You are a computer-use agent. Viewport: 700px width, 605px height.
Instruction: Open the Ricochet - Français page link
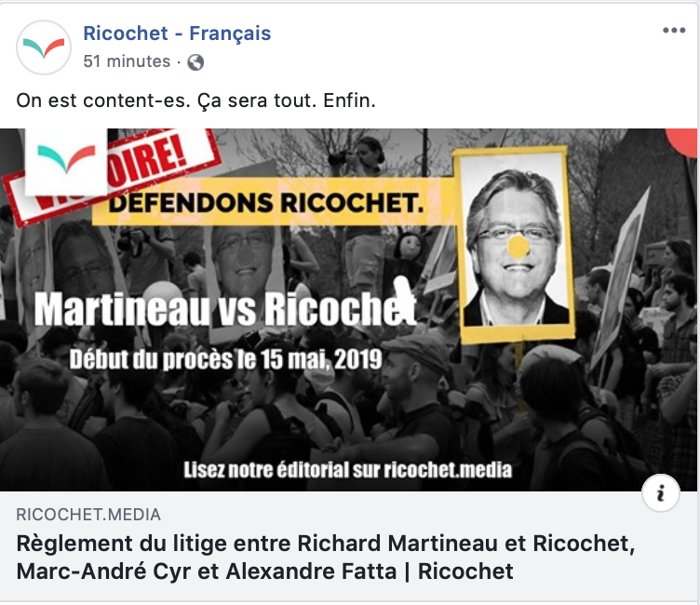coord(177,34)
